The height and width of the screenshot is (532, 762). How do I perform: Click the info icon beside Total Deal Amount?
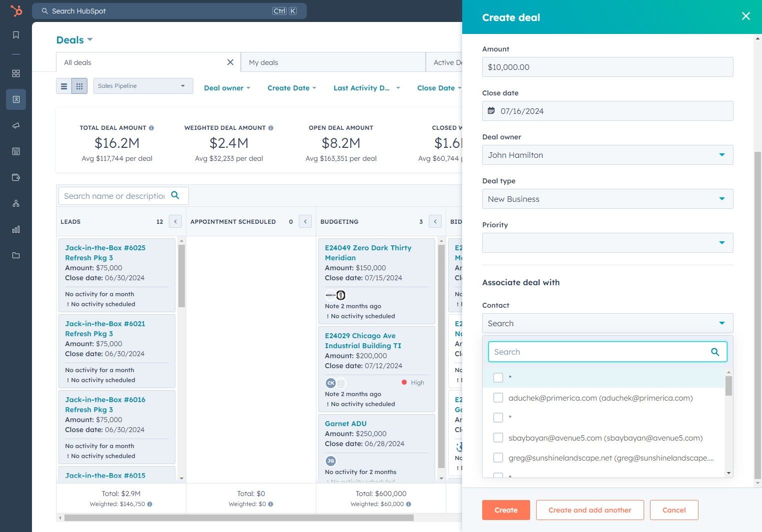coord(151,128)
